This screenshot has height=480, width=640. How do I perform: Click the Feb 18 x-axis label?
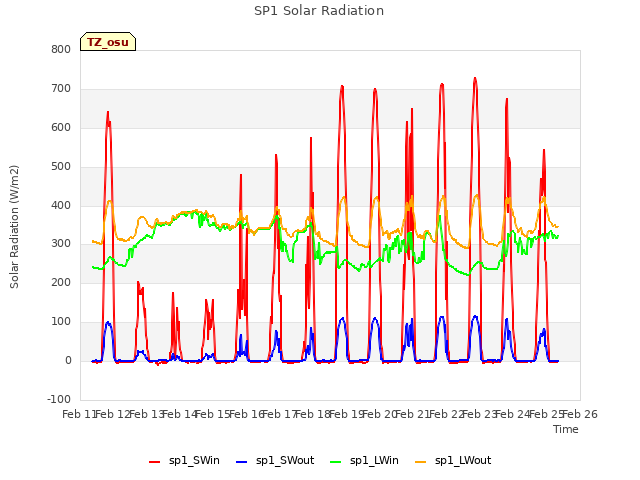[x=313, y=415]
